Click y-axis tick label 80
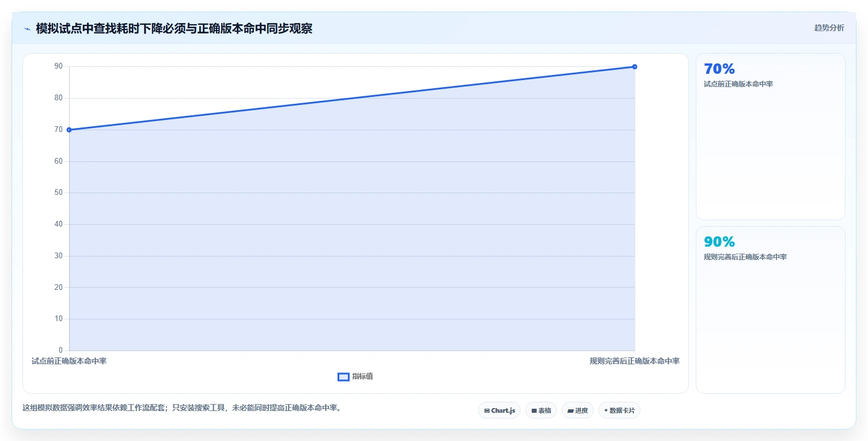 (x=59, y=98)
